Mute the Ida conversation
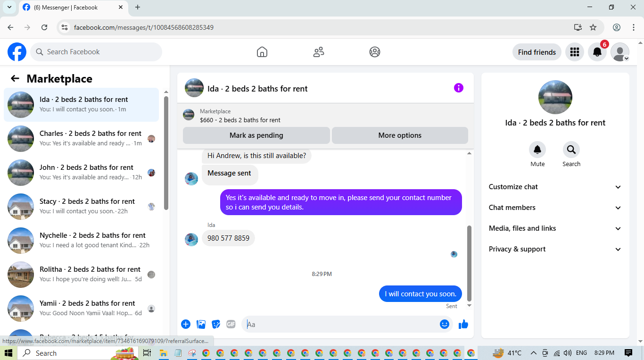 537,150
